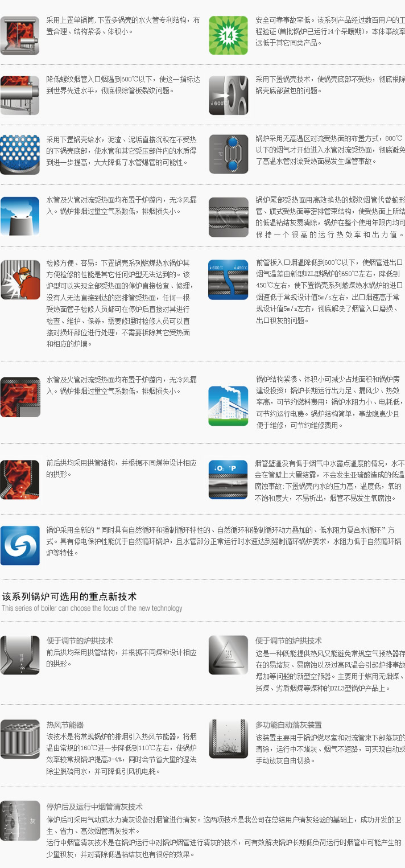Click the "停炉后及运行中烟管清灰技术" heading
The height and width of the screenshot is (868, 405).
tap(94, 807)
